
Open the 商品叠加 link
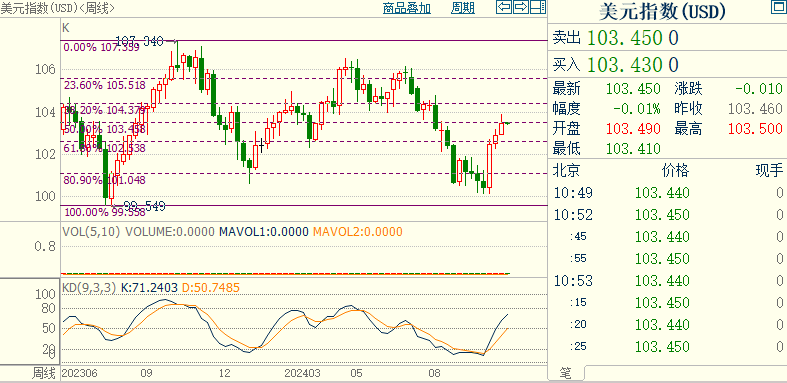pos(407,8)
